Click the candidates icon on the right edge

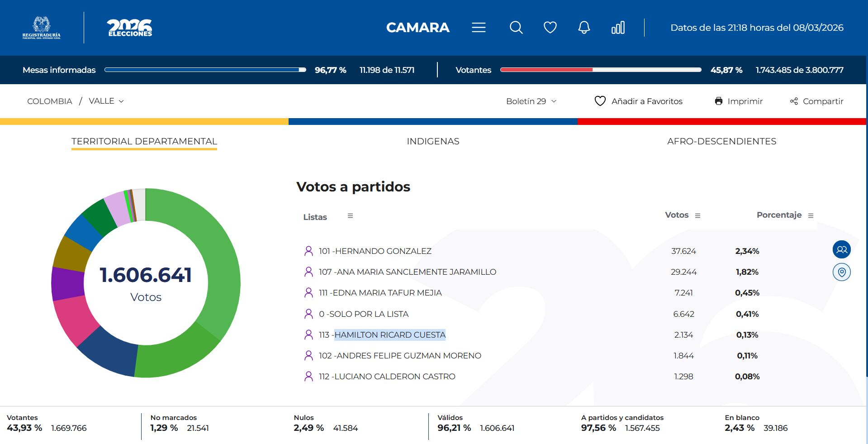841,249
